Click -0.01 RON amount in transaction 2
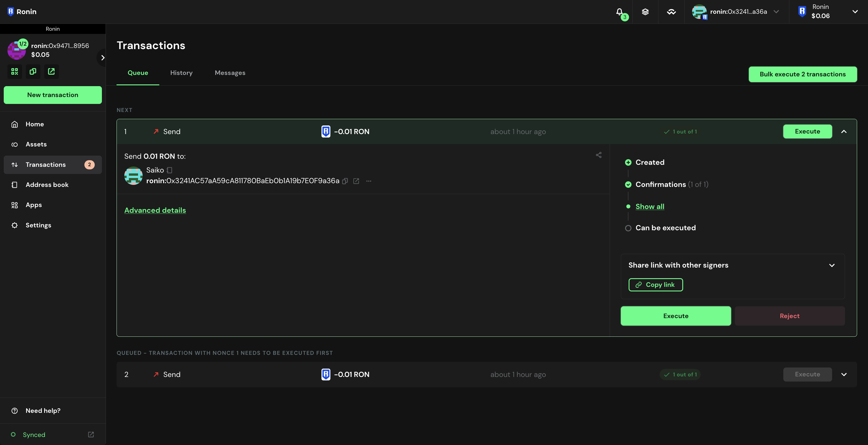 pos(351,375)
